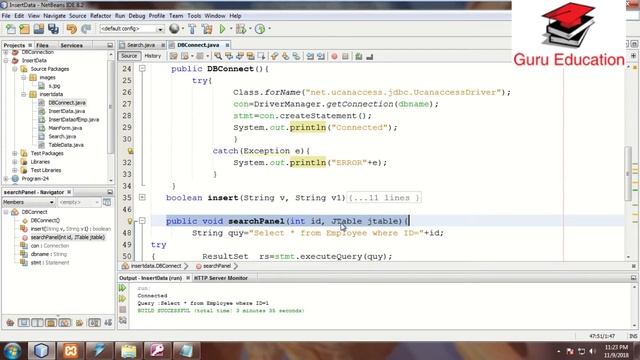
Task: Expand the Libraries tree node
Action: tap(15, 162)
